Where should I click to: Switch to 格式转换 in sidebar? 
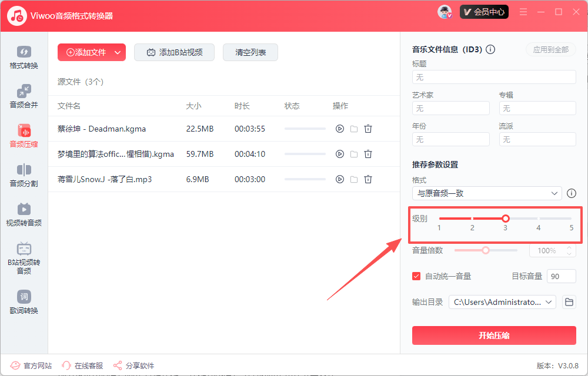click(x=24, y=58)
